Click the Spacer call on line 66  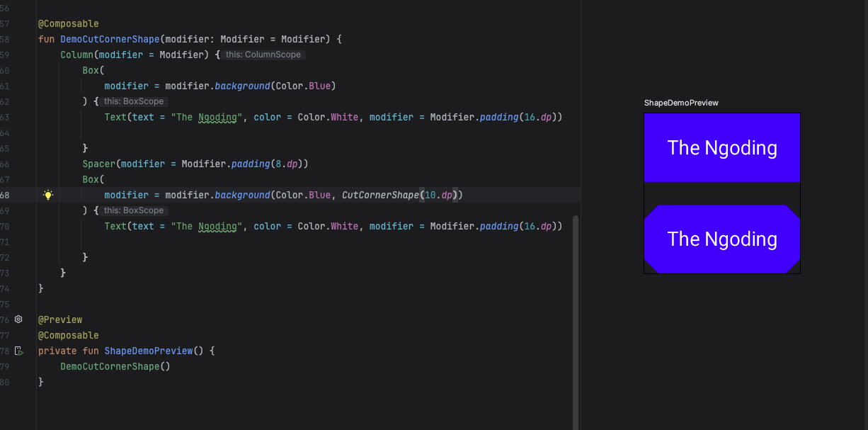coord(98,164)
